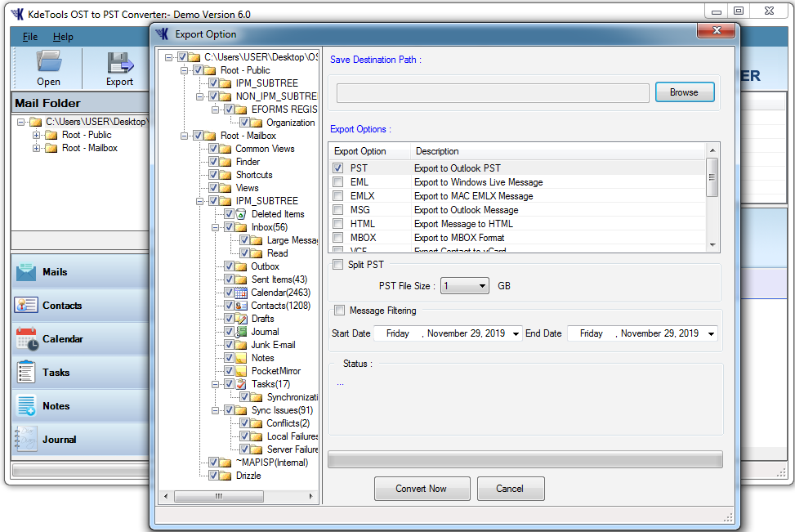Click the folder tree scroll right arrow
This screenshot has width=795, height=532.
[310, 496]
